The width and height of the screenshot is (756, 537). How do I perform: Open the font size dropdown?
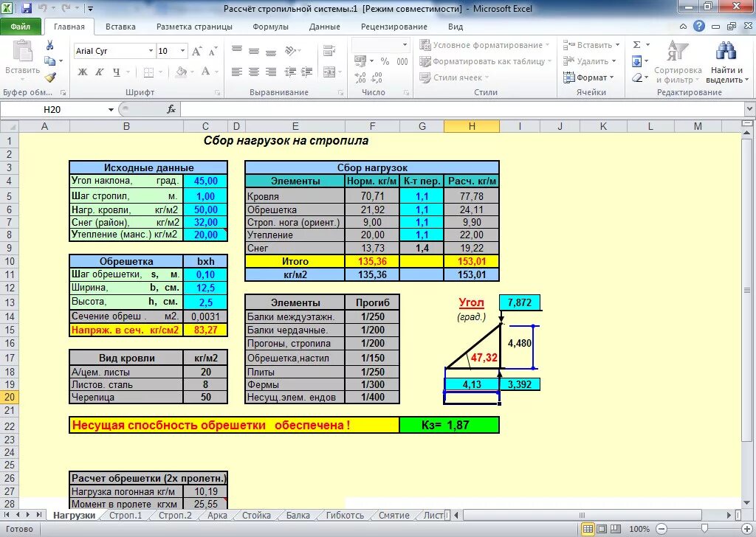point(183,51)
